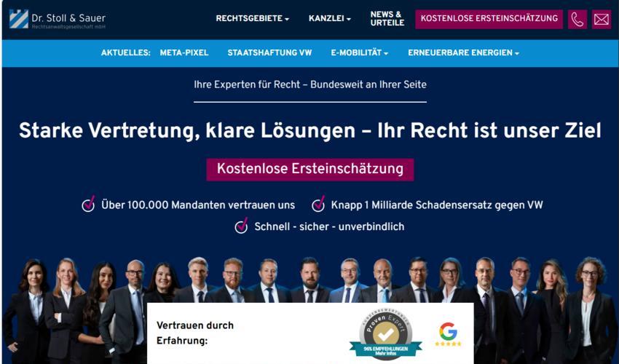The image size is (619, 364).
Task: Click the Dr. Stoll & Sauer logo
Action: pyautogui.click(x=58, y=19)
